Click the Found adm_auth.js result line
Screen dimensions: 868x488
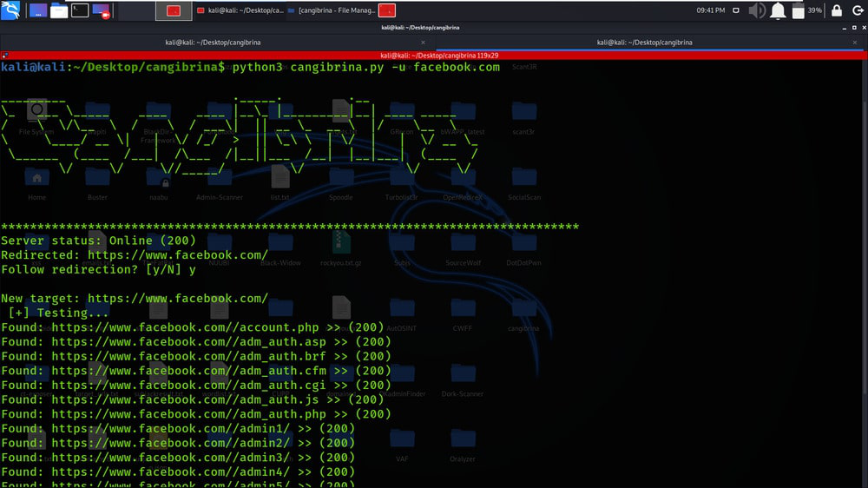(193, 399)
